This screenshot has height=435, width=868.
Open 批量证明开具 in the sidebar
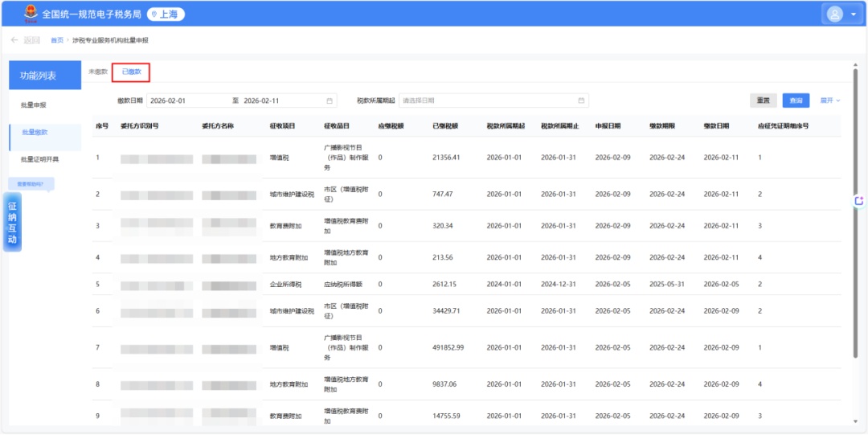pyautogui.click(x=39, y=159)
